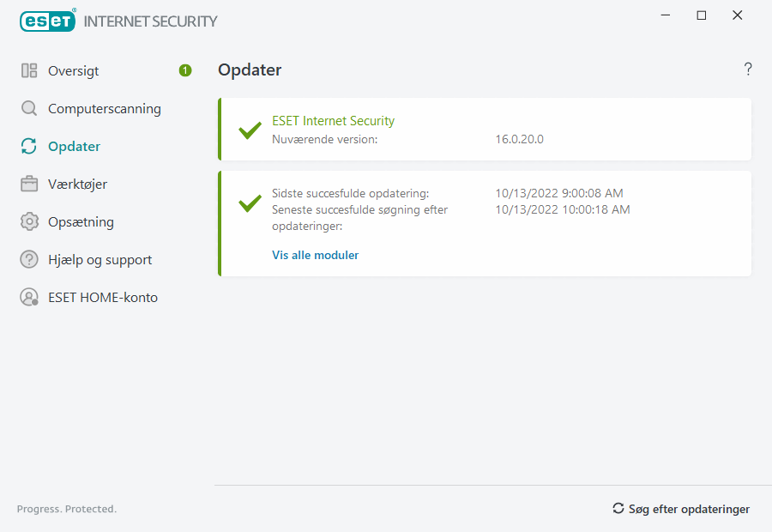Click the Vis alle moduler link
The image size is (772, 532).
click(x=315, y=255)
